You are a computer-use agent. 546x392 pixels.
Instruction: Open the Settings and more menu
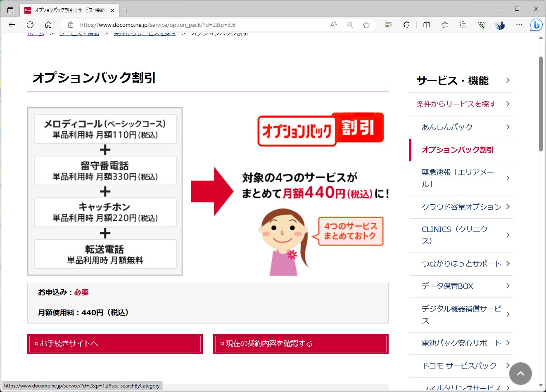click(x=519, y=25)
